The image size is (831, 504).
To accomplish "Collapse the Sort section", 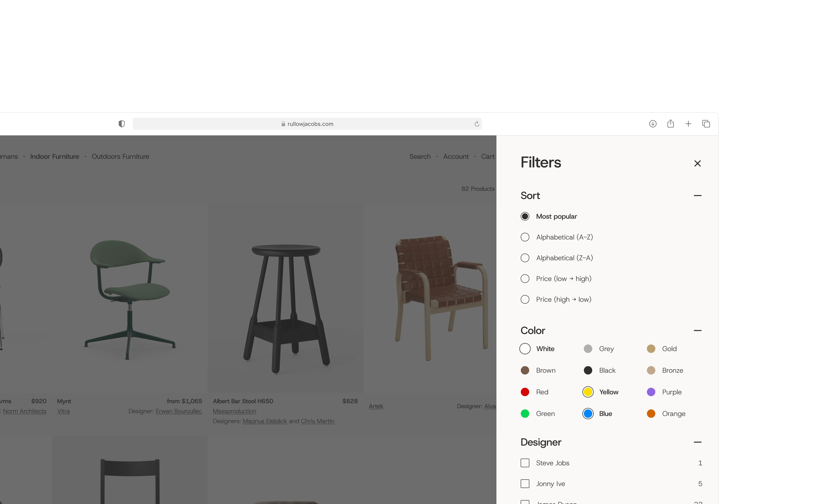I will pyautogui.click(x=697, y=196).
